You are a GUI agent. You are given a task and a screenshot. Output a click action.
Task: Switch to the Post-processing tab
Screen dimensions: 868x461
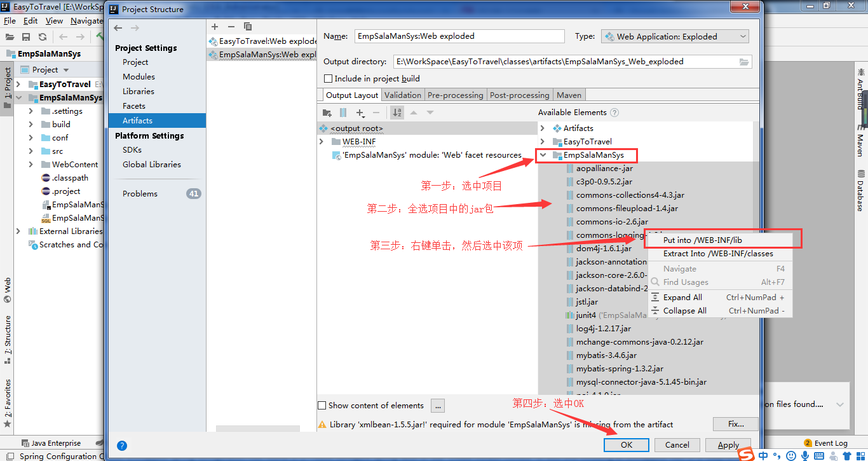[519, 95]
